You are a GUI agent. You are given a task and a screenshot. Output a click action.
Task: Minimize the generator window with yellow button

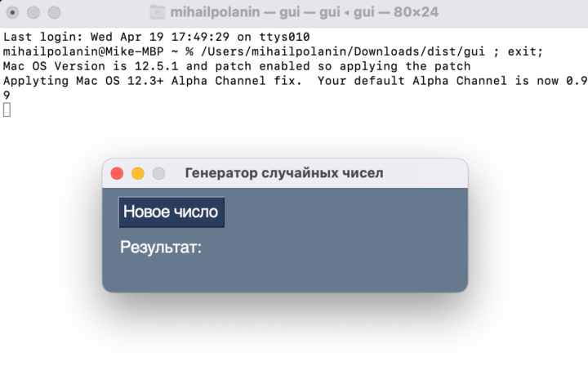pos(138,173)
